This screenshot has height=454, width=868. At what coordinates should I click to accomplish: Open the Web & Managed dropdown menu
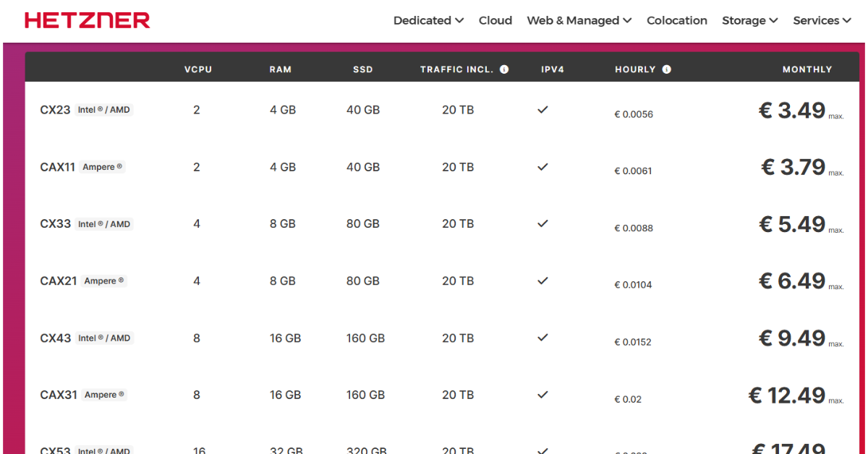point(579,20)
